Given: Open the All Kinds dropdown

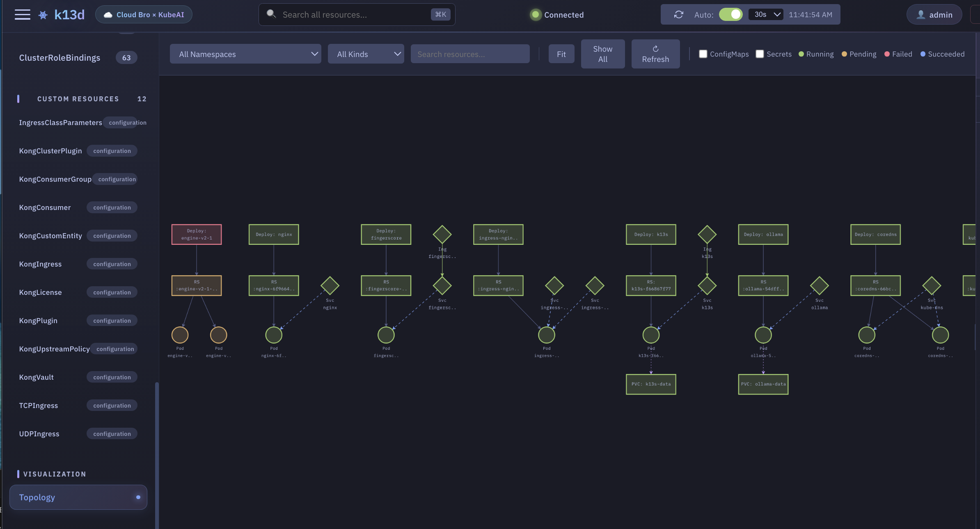Looking at the screenshot, I should coord(365,54).
